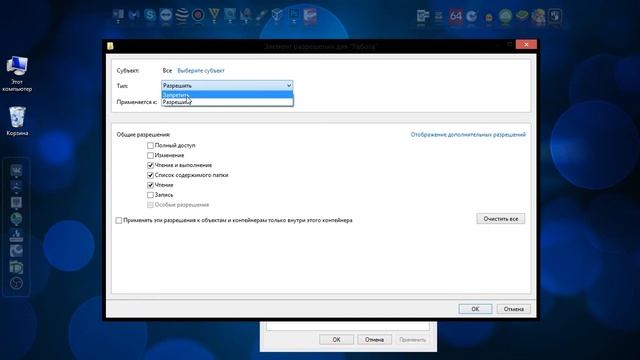Open the Skype icon in the top dock
The image size is (640, 360).
click(x=150, y=15)
